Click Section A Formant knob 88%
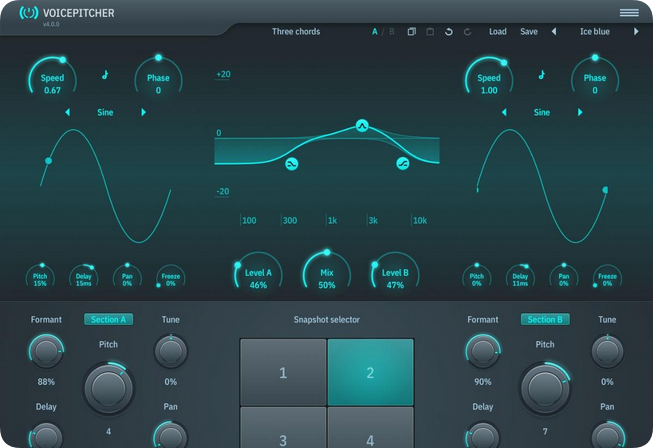Image resolution: width=653 pixels, height=448 pixels. tap(46, 351)
